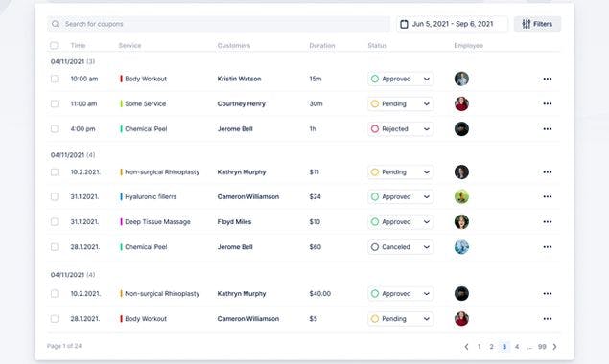Image resolution: width=609 pixels, height=364 pixels.
Task: Click the Hyaluronic fillers service label
Action: point(151,196)
